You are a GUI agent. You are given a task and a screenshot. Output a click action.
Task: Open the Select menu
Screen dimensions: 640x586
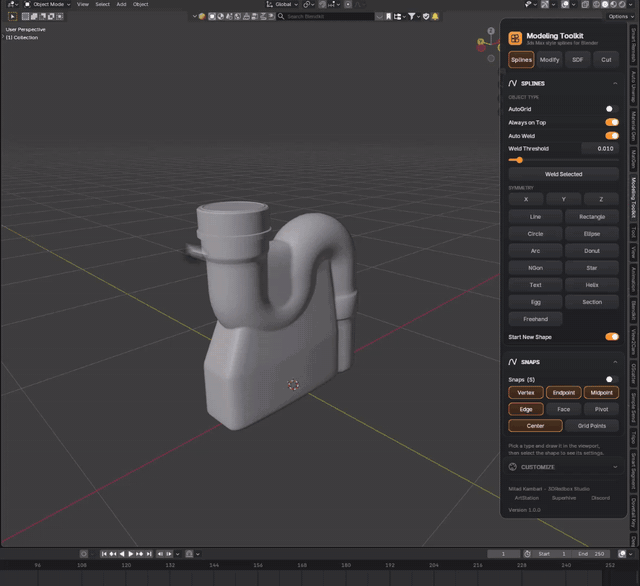(x=102, y=4)
